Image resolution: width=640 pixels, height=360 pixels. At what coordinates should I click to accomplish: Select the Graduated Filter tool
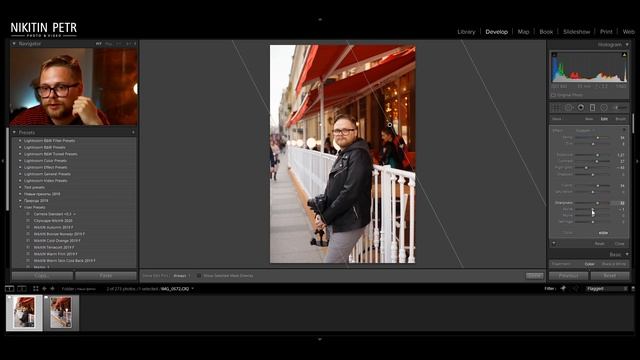click(592, 108)
